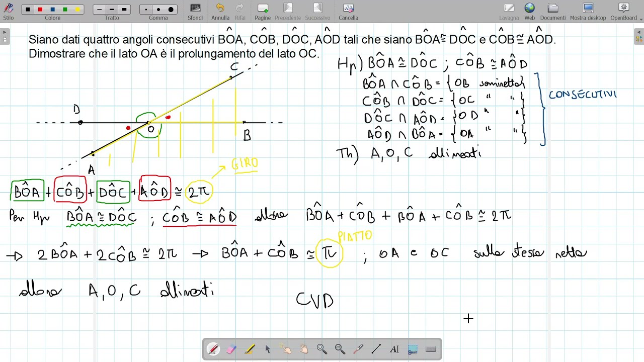The width and height of the screenshot is (644, 362).
Task: Select yellow pen color
Action: tap(77, 10)
